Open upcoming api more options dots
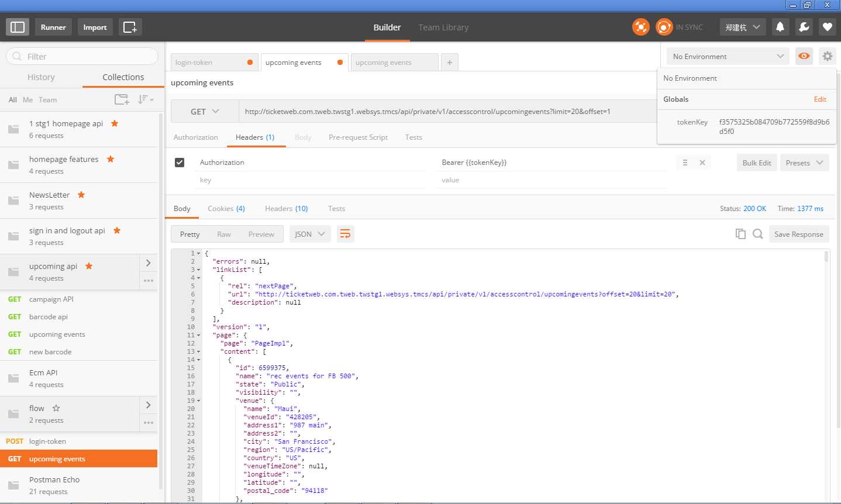841x504 pixels. point(149,281)
